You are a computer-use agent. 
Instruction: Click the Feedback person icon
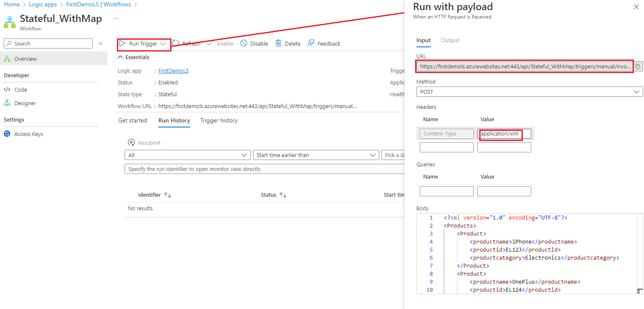[x=311, y=43]
